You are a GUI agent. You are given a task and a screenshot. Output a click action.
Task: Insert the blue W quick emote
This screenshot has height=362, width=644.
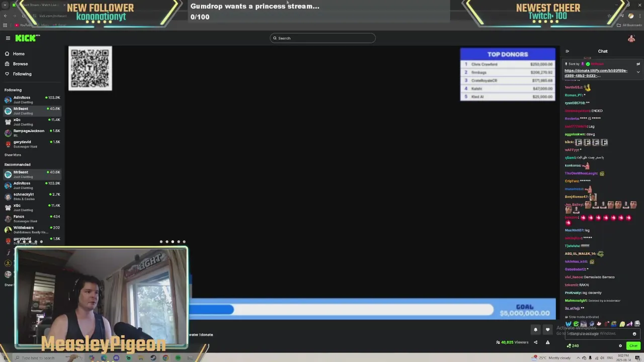tap(569, 324)
